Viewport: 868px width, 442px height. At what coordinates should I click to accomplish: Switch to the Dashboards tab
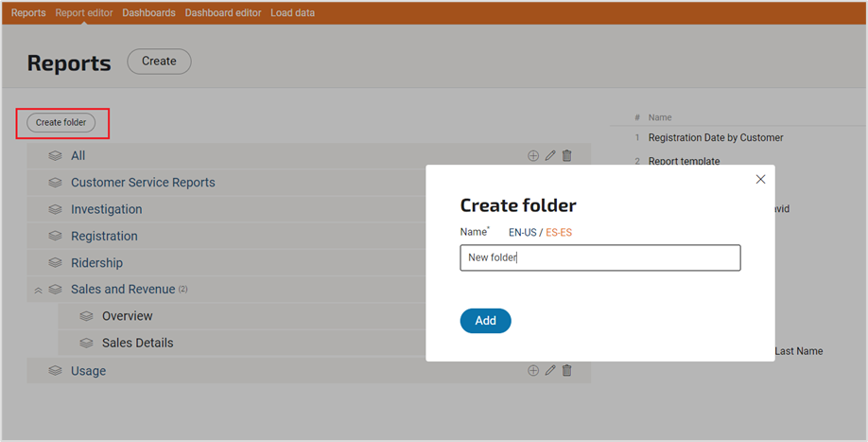click(148, 13)
